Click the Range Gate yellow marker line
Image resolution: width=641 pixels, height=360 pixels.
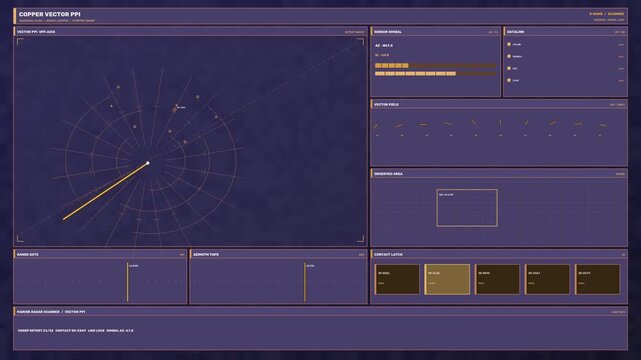(x=127, y=282)
